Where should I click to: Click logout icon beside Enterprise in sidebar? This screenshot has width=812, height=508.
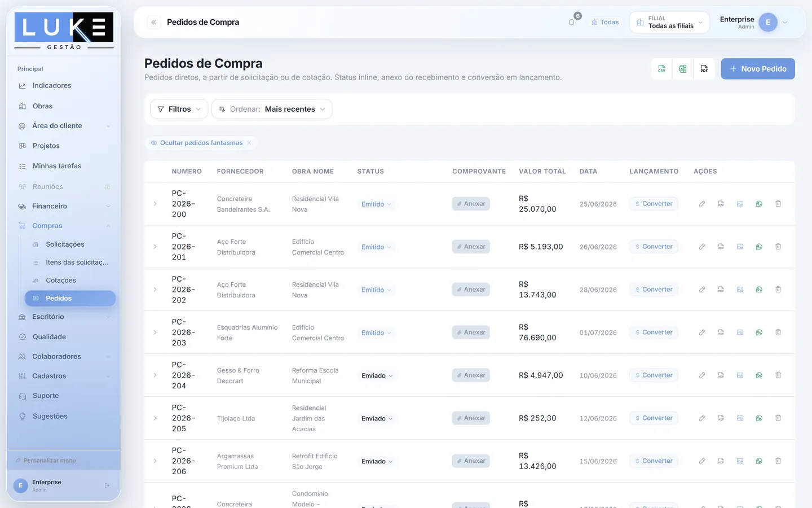pos(107,485)
